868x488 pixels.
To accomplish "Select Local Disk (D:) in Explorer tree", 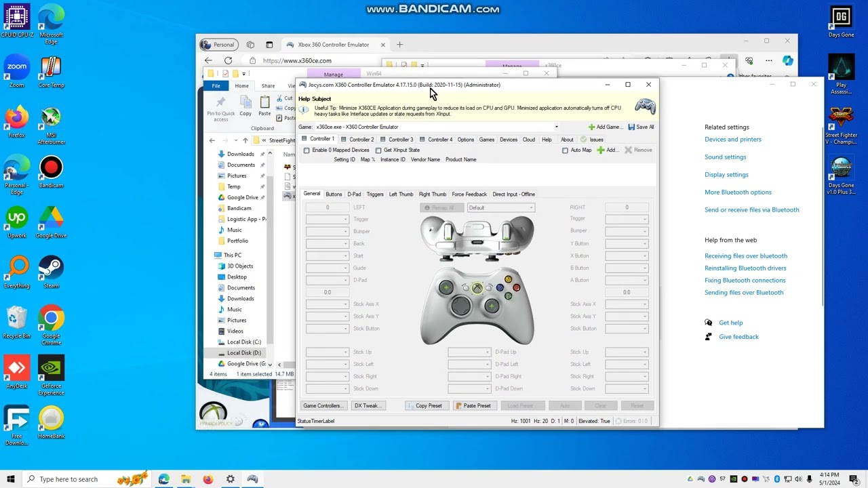I will (243, 353).
